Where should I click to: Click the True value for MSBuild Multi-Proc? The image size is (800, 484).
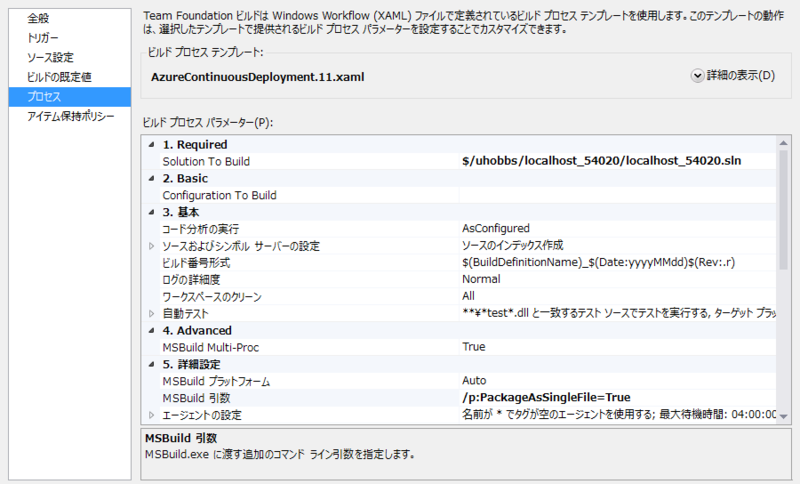pyautogui.click(x=473, y=347)
